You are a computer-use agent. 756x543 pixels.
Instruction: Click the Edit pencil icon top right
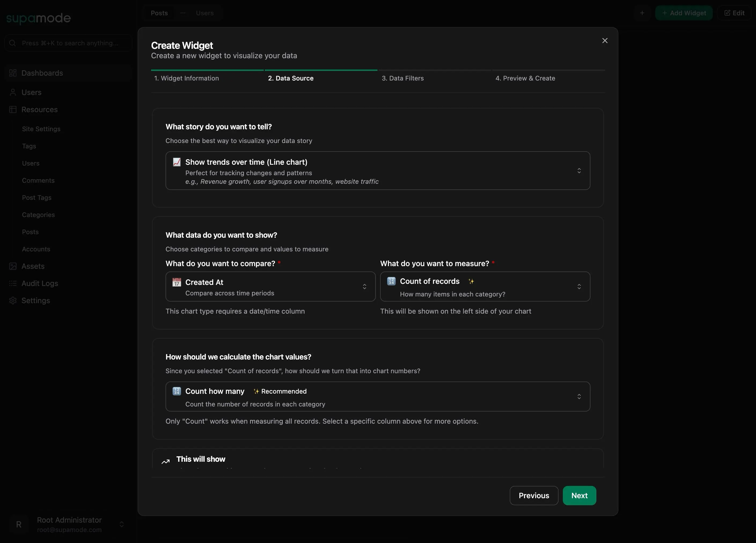click(727, 13)
